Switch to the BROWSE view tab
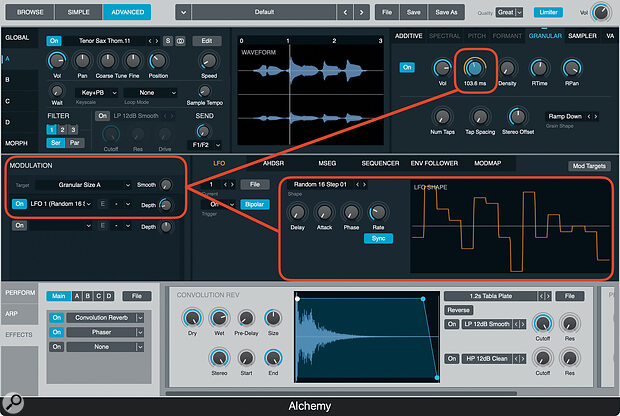The height and width of the screenshot is (416, 620). 30,12
